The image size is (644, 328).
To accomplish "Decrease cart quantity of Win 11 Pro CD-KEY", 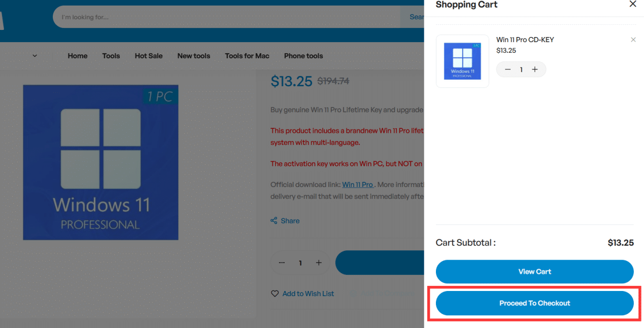I will (x=508, y=69).
